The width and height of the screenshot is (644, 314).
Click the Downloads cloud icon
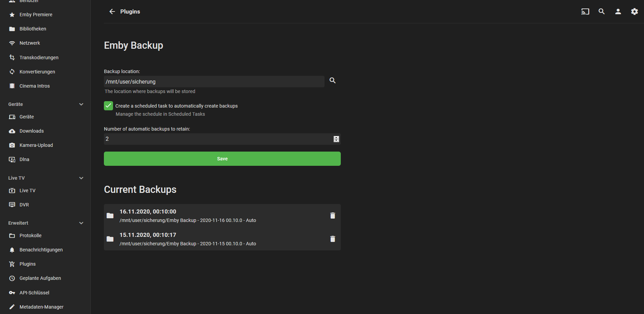(12, 131)
